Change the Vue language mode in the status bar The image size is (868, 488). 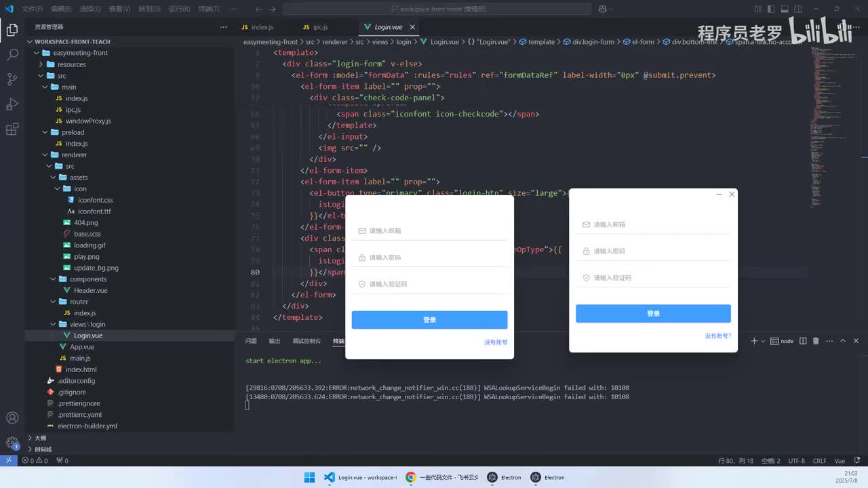[840, 461]
